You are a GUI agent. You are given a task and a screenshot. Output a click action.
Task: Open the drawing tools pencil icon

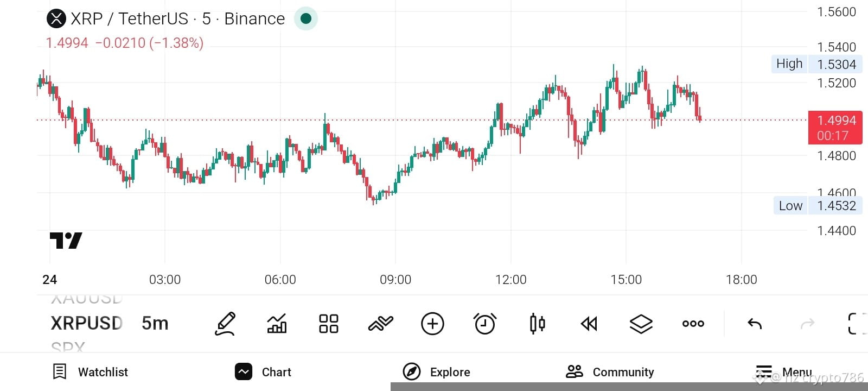225,324
